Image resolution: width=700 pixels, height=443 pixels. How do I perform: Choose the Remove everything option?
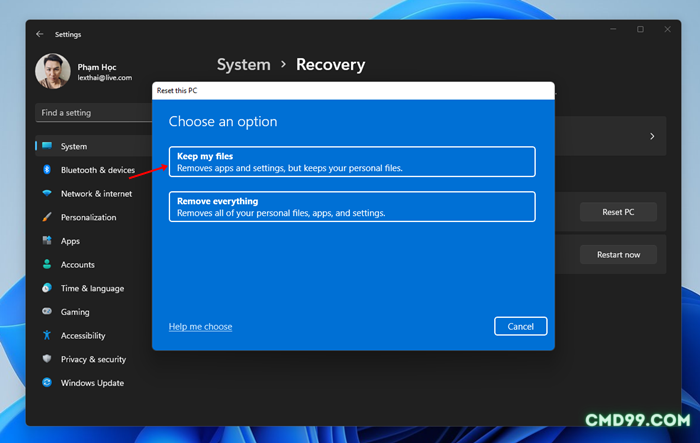pyautogui.click(x=352, y=207)
